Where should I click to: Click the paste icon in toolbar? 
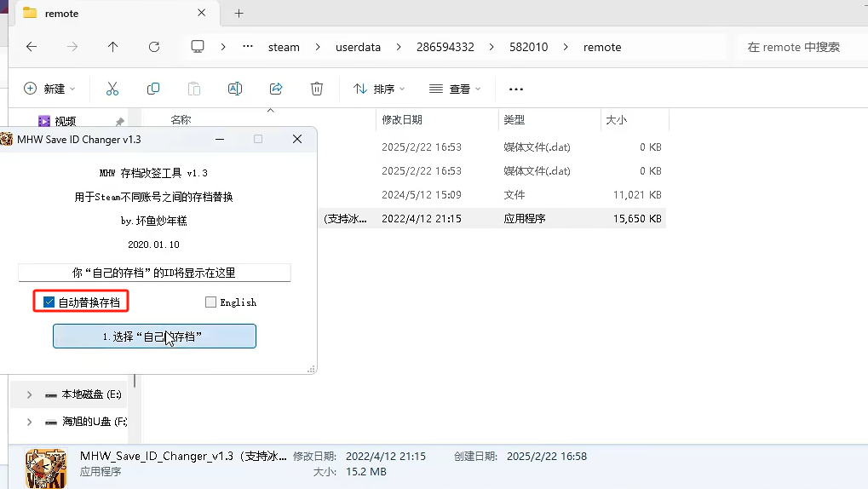pos(193,89)
